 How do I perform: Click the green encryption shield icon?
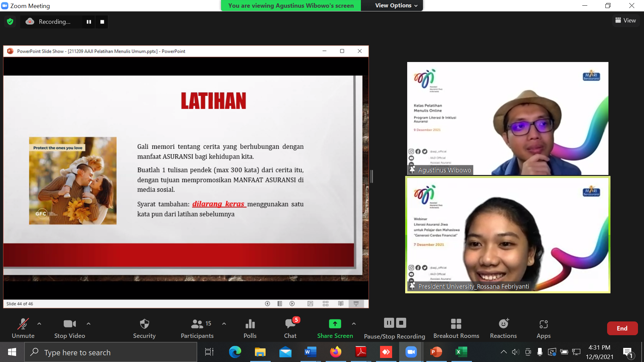[x=10, y=22]
